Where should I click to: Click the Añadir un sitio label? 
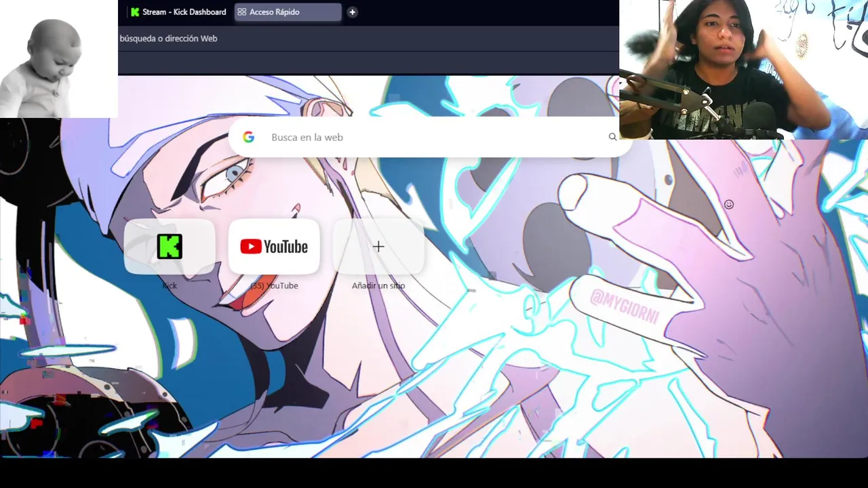378,285
